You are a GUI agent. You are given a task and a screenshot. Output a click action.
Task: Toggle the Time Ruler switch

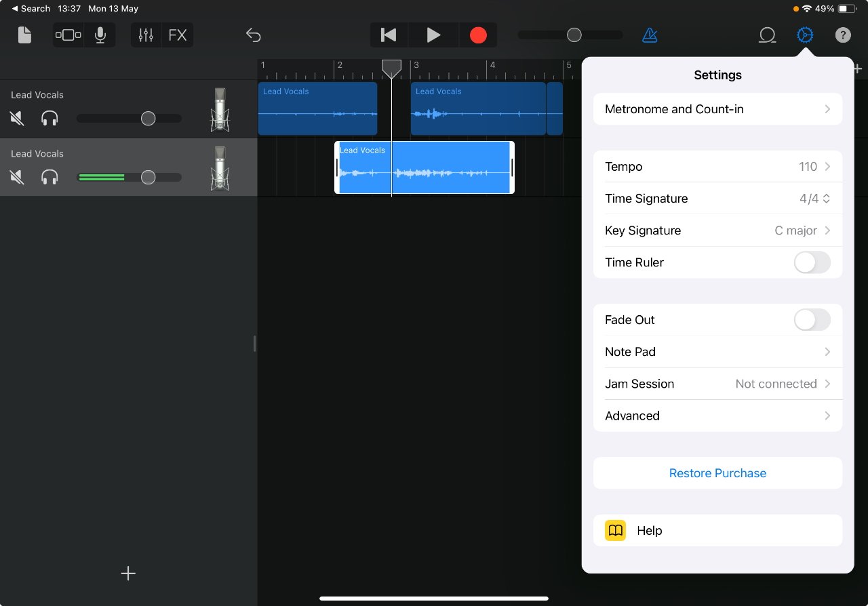coord(812,262)
